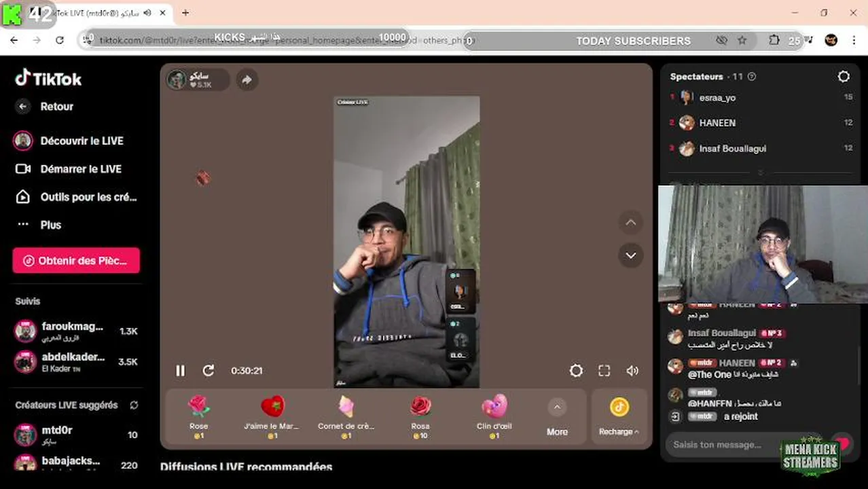This screenshot has width=868, height=489.
Task: Send the Cornet de crème gift
Action: click(346, 417)
